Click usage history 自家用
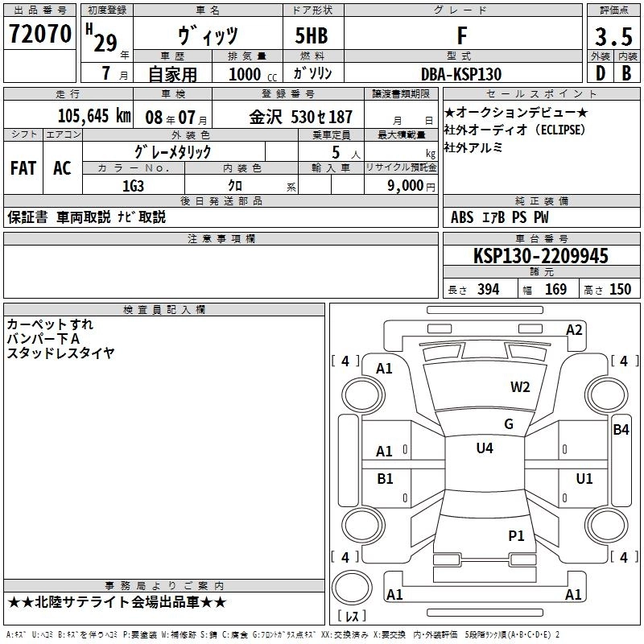The width and height of the screenshot is (644, 644). pyautogui.click(x=172, y=74)
